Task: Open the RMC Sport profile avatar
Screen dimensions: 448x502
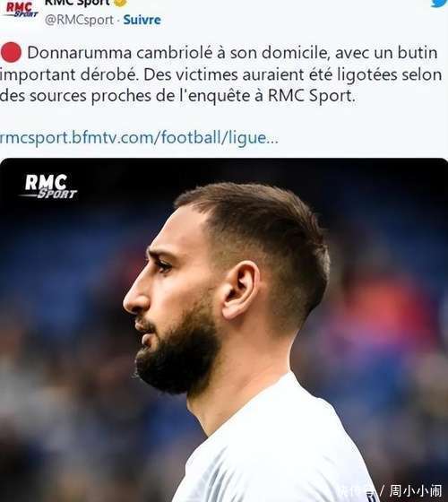Action: tap(22, 9)
